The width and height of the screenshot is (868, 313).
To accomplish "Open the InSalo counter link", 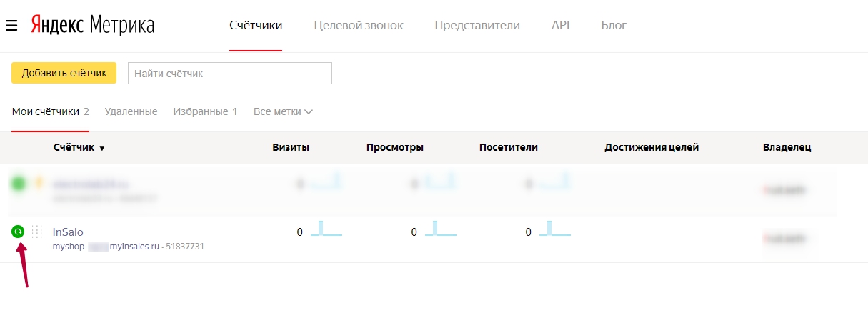I will pyautogui.click(x=68, y=232).
